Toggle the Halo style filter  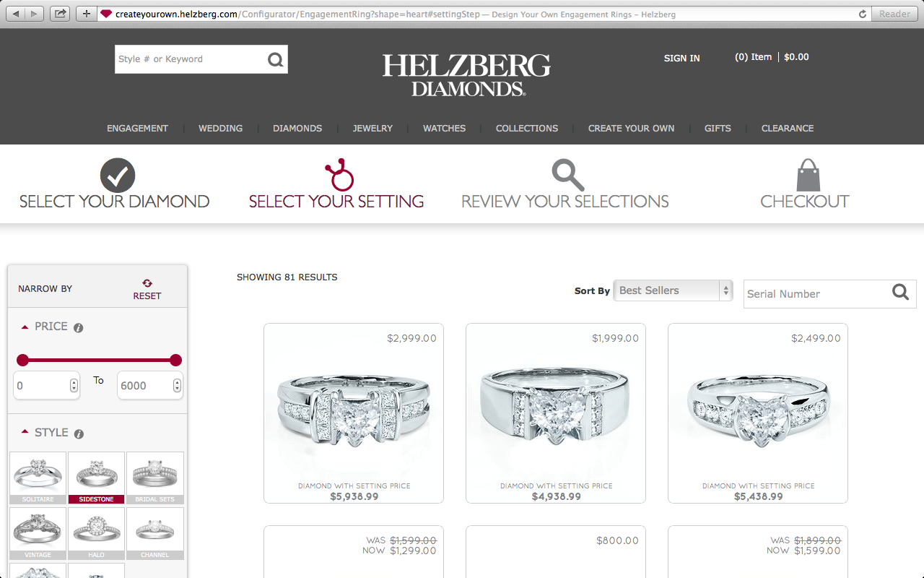click(x=97, y=533)
